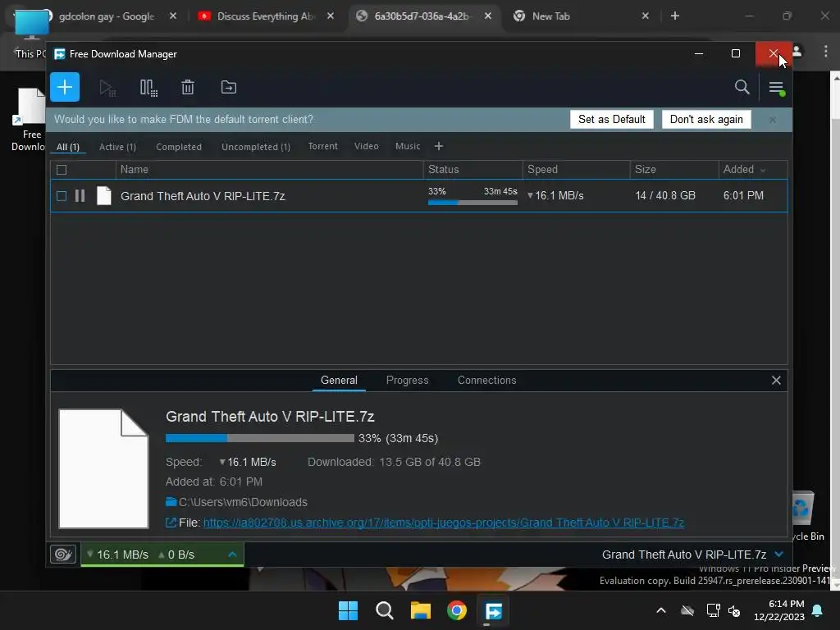
Task: Click the large file thumbnail in details
Action: 103,468
